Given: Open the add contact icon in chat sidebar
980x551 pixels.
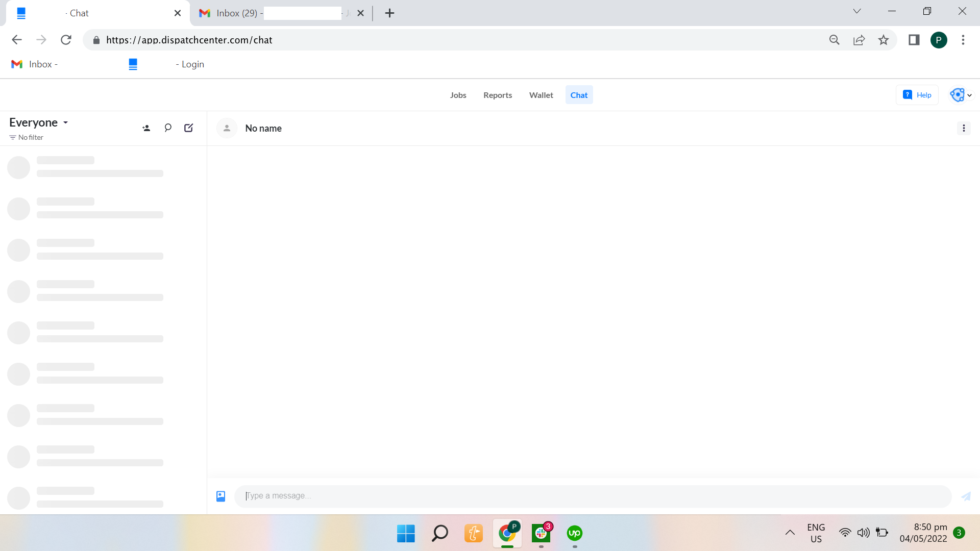Looking at the screenshot, I should click(x=146, y=128).
